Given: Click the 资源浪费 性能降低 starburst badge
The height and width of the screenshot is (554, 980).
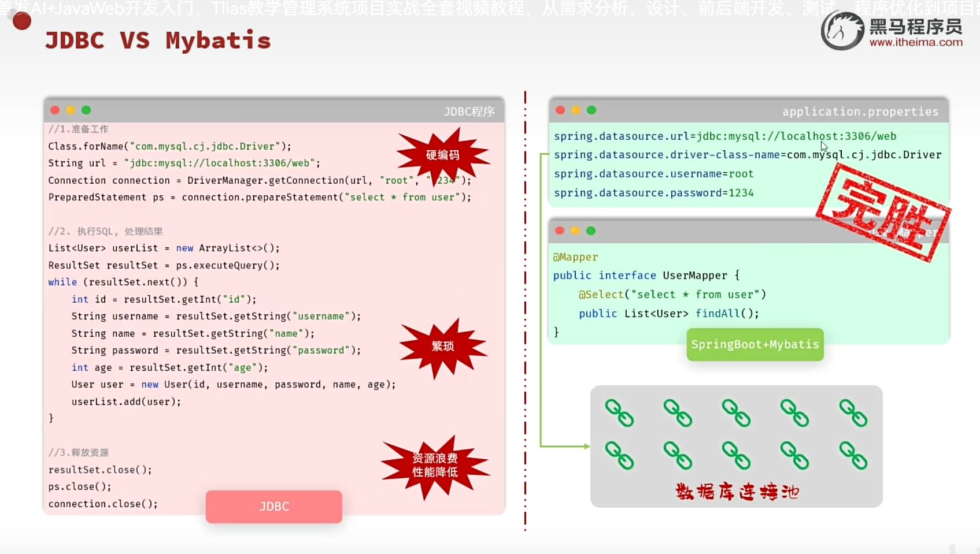Looking at the screenshot, I should click(x=435, y=466).
